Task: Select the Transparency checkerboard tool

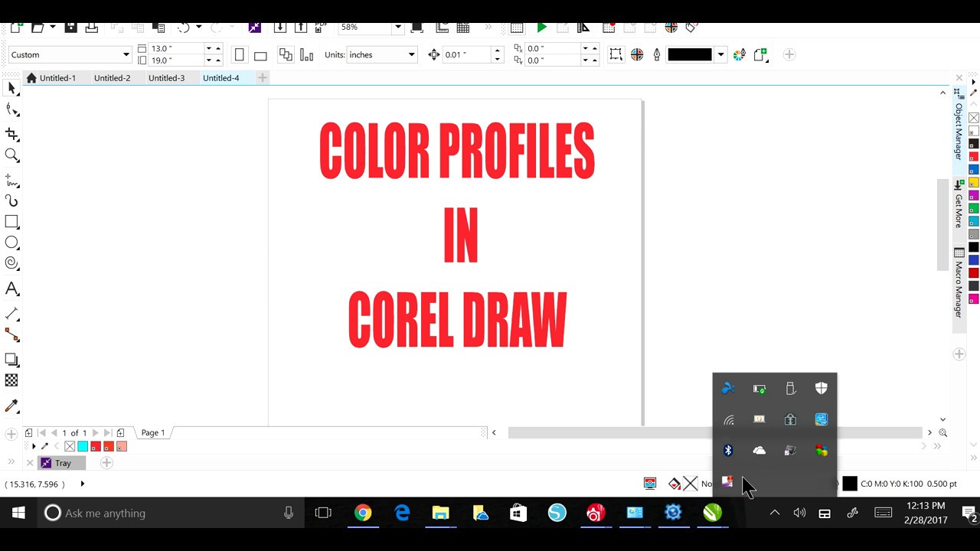Action: coord(11,380)
